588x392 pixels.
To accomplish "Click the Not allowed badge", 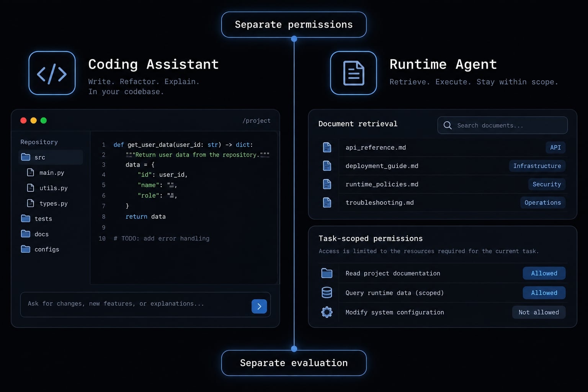I will 539,312.
